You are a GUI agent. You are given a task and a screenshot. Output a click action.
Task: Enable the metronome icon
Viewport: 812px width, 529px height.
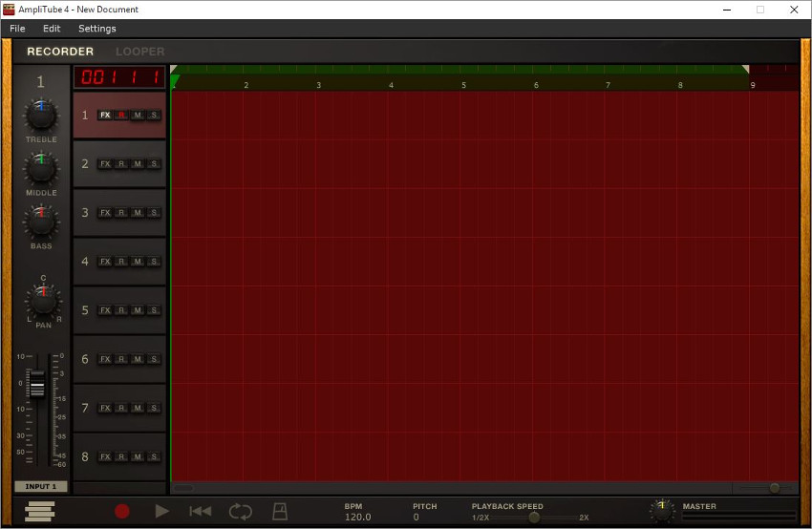280,512
